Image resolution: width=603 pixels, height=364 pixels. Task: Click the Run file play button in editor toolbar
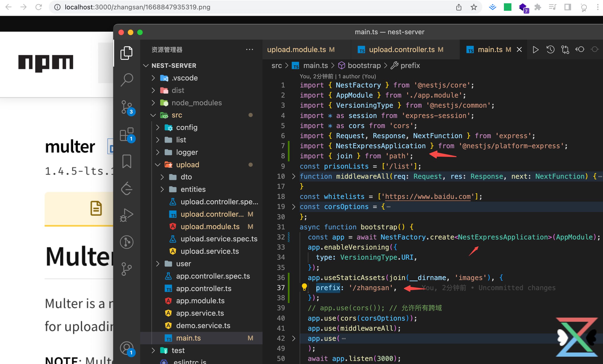pyautogui.click(x=535, y=50)
